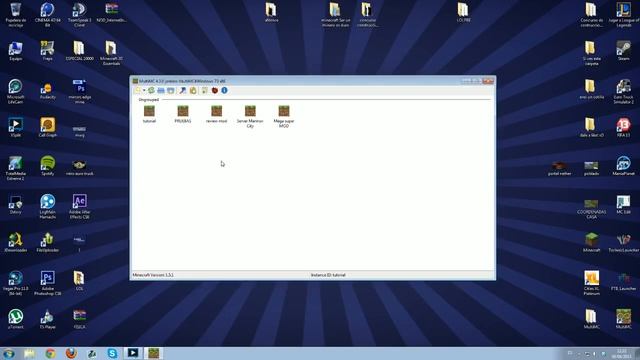
Task: Open the uTorrent desktop shortcut
Action: click(16, 319)
